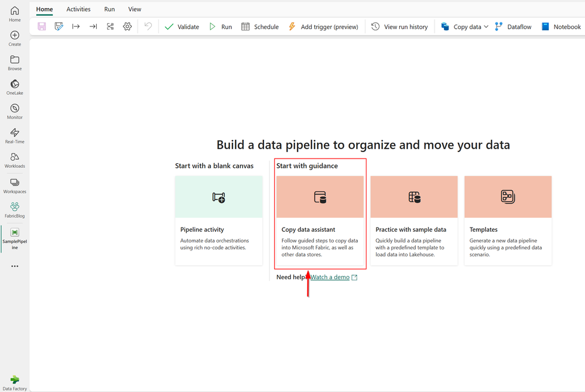Open Browse folder in sidebar
The width and height of the screenshot is (585, 392).
coord(15,63)
